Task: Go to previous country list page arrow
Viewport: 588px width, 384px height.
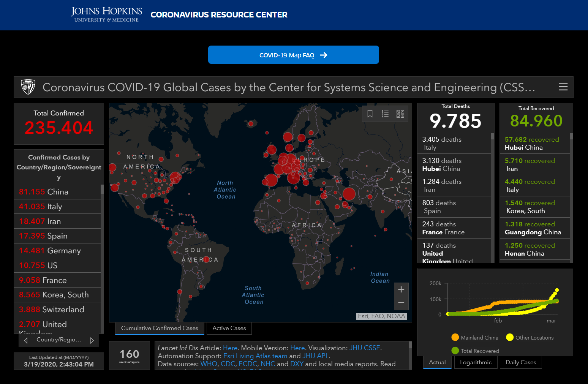Action: pos(26,340)
